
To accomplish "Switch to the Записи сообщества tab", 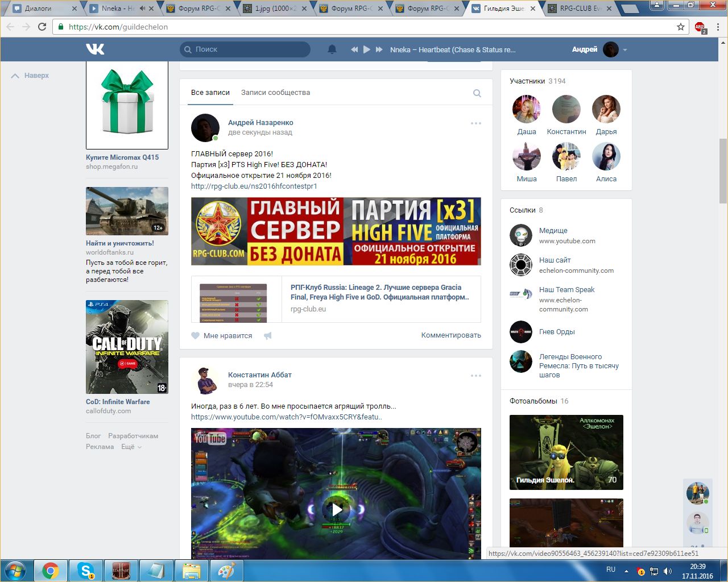I will 275,92.
